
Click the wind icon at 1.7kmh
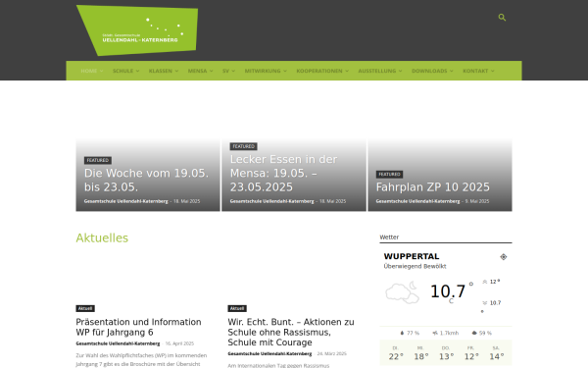435,333
